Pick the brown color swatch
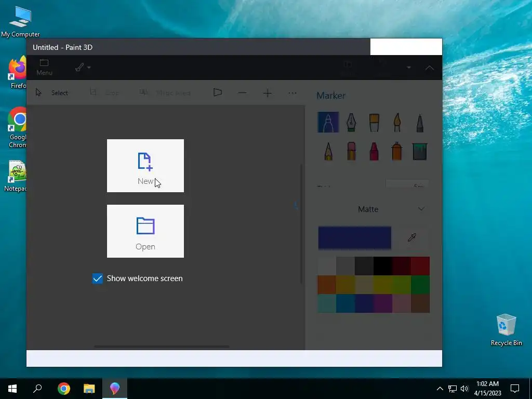Screen dimensions: 532x399 (x=420, y=303)
